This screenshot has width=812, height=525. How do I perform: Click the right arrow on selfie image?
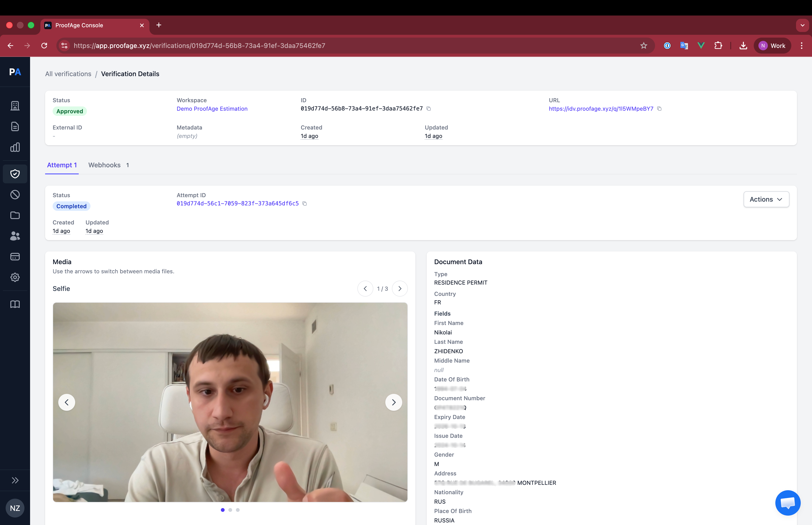point(394,403)
